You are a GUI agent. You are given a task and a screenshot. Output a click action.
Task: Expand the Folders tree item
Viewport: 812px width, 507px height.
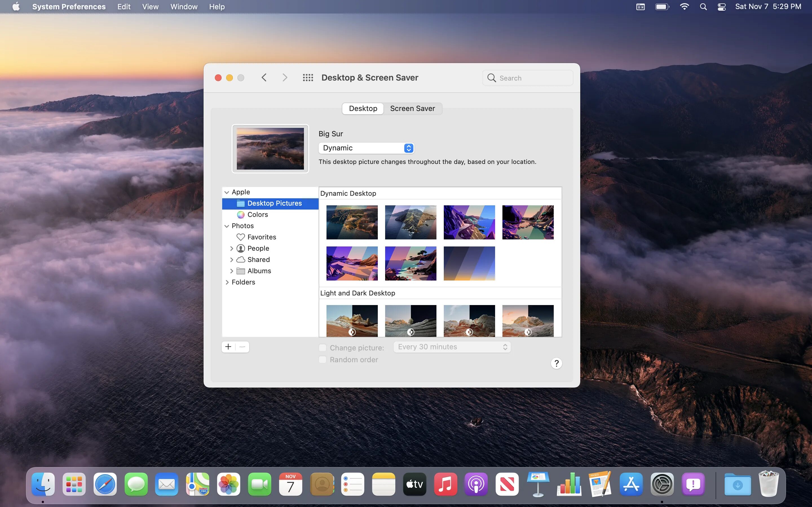pyautogui.click(x=227, y=282)
